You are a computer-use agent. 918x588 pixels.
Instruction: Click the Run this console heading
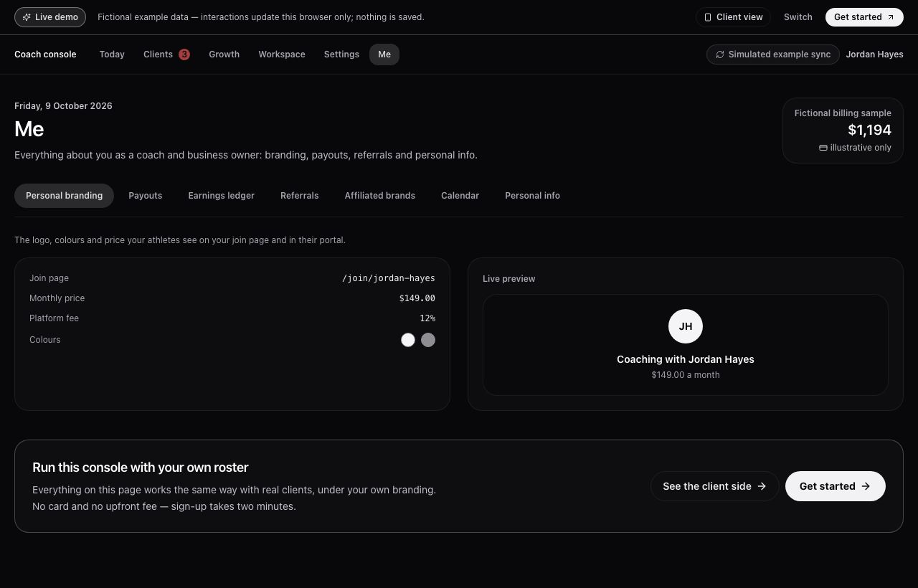click(x=141, y=468)
